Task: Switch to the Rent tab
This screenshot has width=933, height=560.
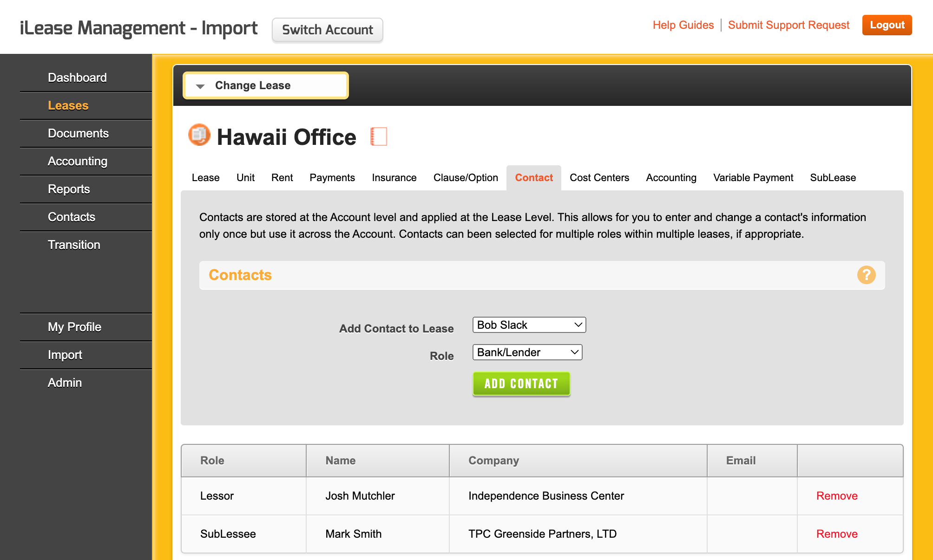Action: 282,178
